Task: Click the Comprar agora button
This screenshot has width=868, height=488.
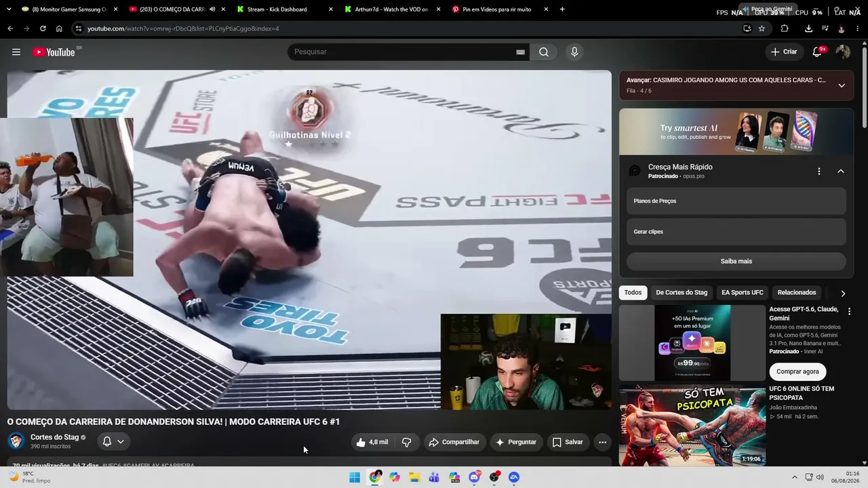Action: pyautogui.click(x=797, y=371)
